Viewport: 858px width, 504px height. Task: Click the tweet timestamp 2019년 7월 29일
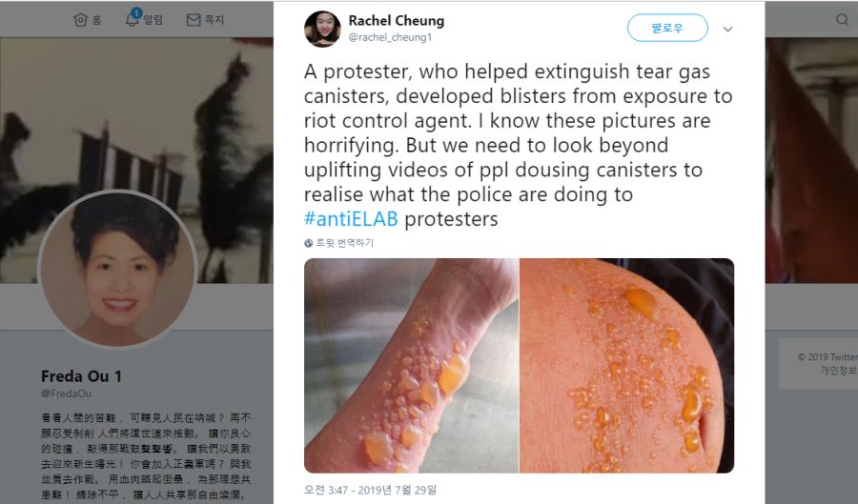pyautogui.click(x=371, y=490)
